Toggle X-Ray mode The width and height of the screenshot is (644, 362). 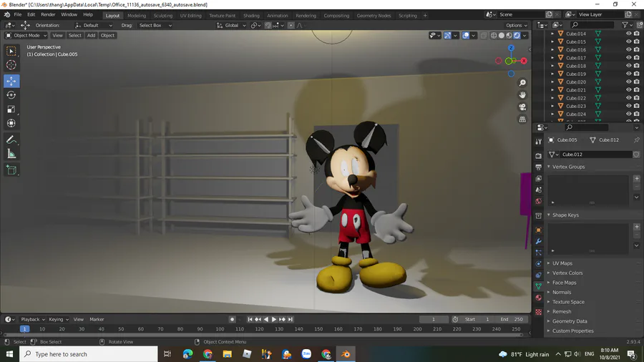pyautogui.click(x=484, y=36)
